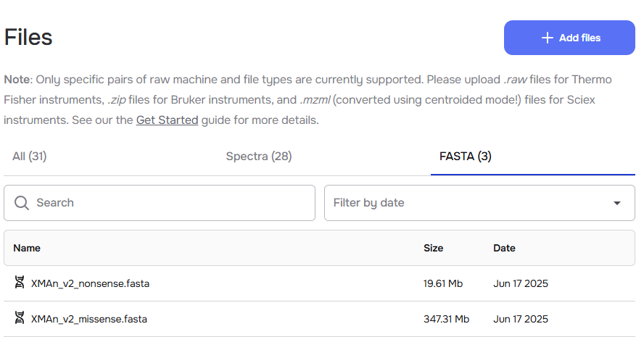The width and height of the screenshot is (644, 337).
Task: Open the XMAn_v2_nonsense.fasta file
Action: tap(91, 283)
